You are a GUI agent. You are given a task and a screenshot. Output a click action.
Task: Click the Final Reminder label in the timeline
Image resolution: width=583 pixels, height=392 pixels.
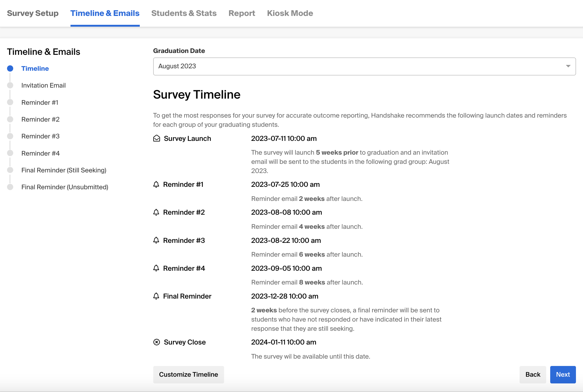click(x=187, y=296)
